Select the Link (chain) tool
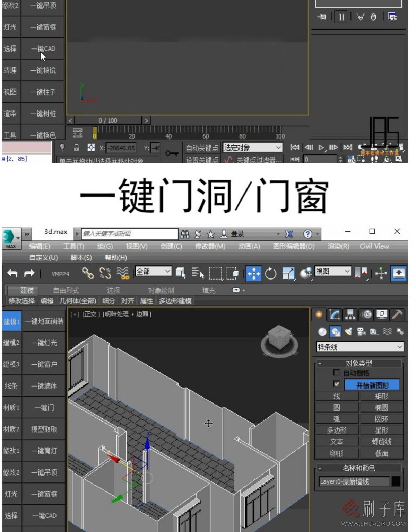This screenshot has width=416, height=532. tap(88, 273)
